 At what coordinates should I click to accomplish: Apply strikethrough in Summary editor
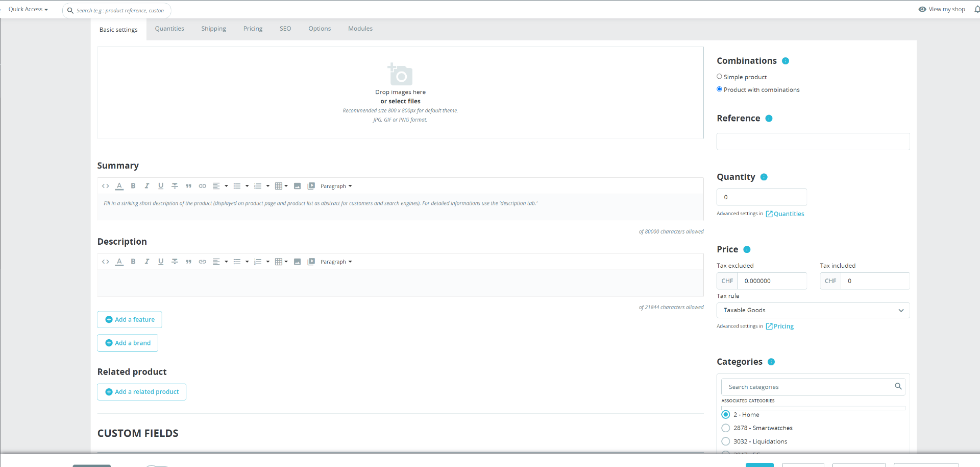coord(175,186)
